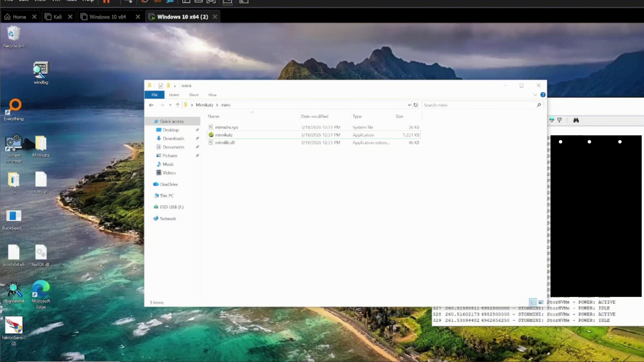Select the windbg desktop shortcut
The image size is (644, 362).
click(x=41, y=73)
